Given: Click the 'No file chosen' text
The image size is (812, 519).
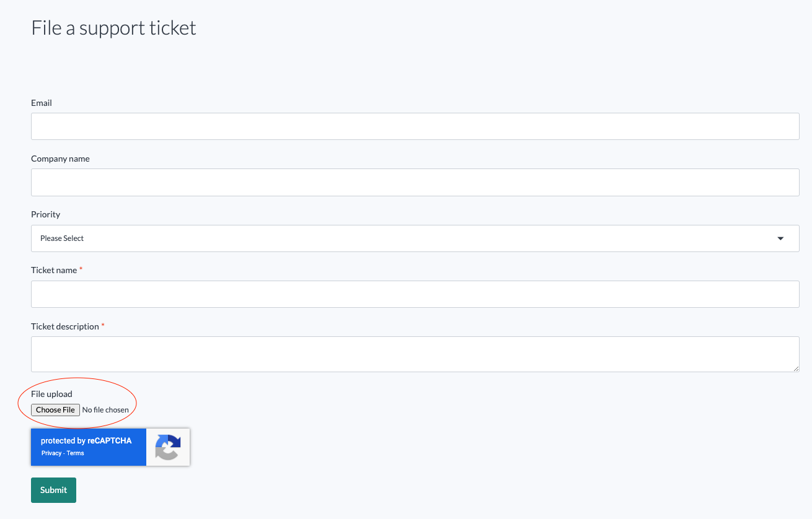Looking at the screenshot, I should (106, 409).
